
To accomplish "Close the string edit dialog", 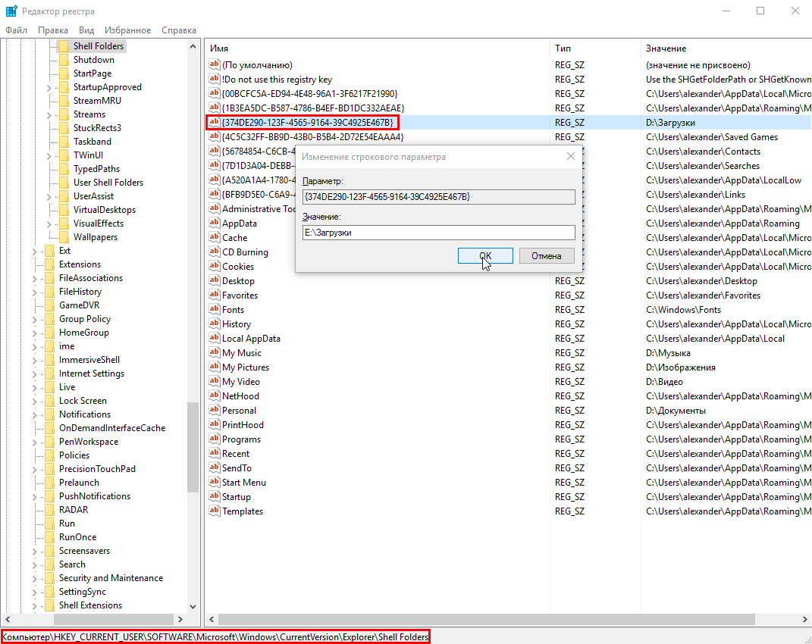I will tap(571, 157).
